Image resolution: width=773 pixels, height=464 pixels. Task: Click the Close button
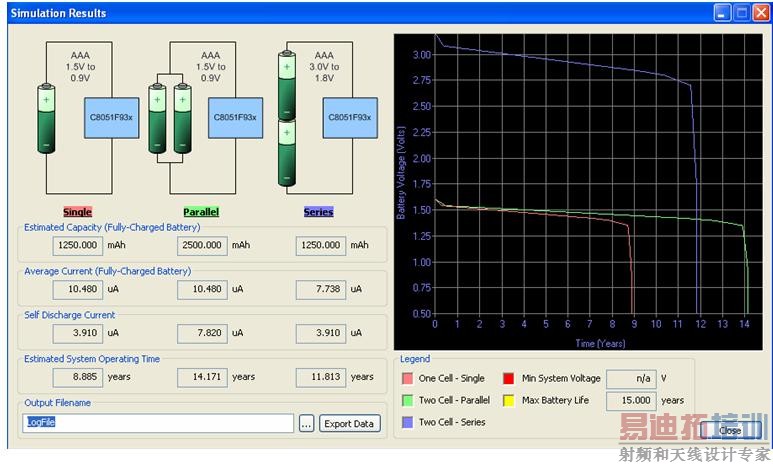coord(730,430)
